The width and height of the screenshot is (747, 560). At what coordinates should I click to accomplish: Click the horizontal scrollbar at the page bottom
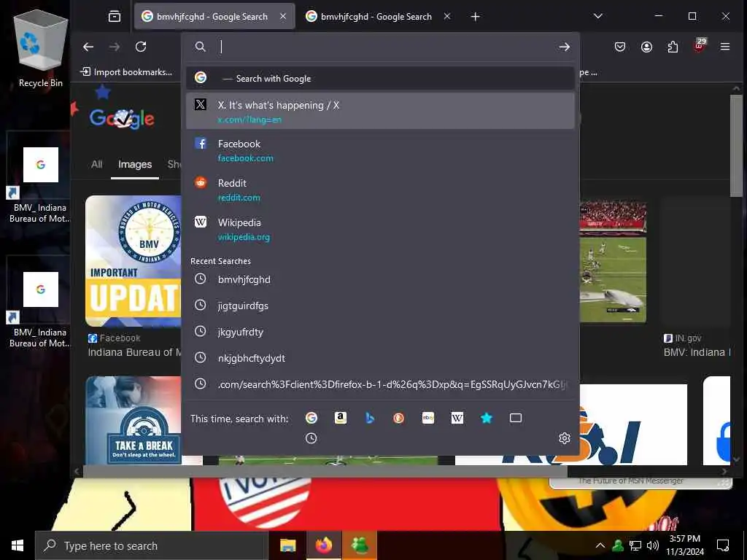click(x=325, y=472)
